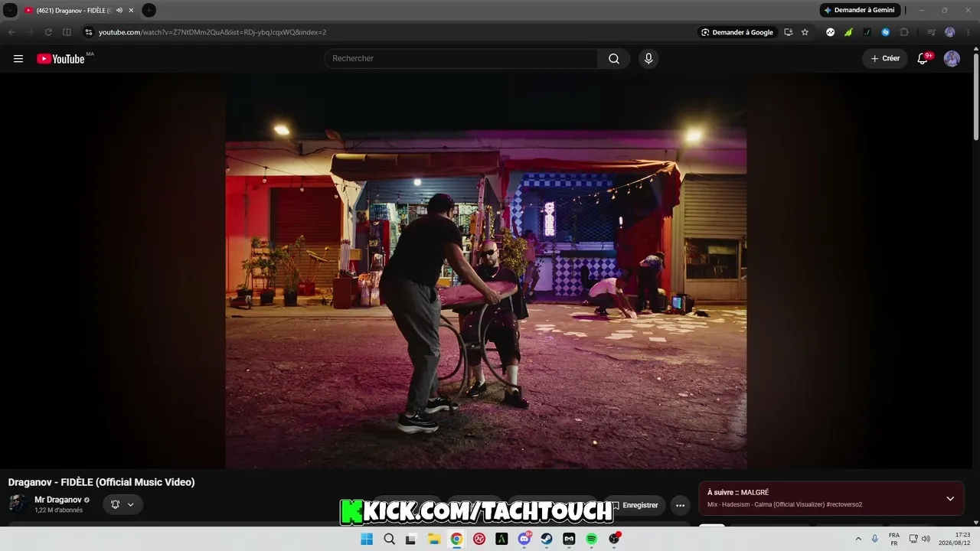Mute the tab via its speaker icon

119,11
